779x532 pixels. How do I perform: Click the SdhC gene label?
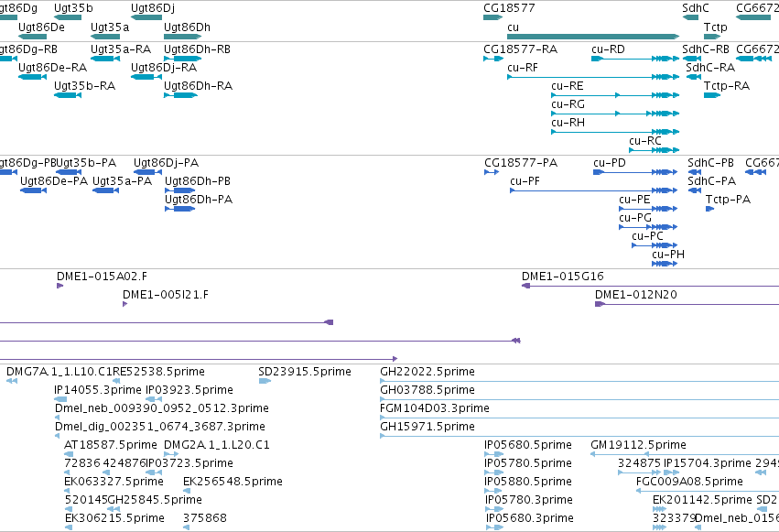pyautogui.click(x=696, y=8)
